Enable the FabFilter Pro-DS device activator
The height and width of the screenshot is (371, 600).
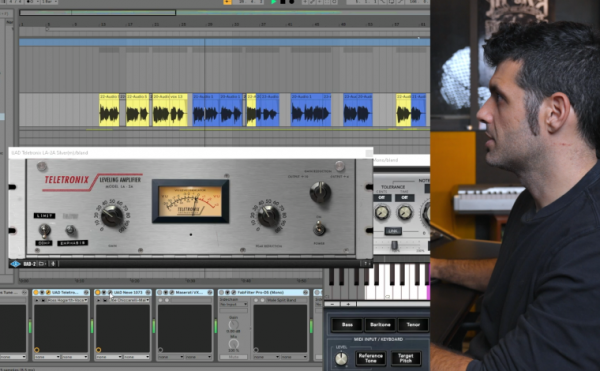tap(222, 293)
